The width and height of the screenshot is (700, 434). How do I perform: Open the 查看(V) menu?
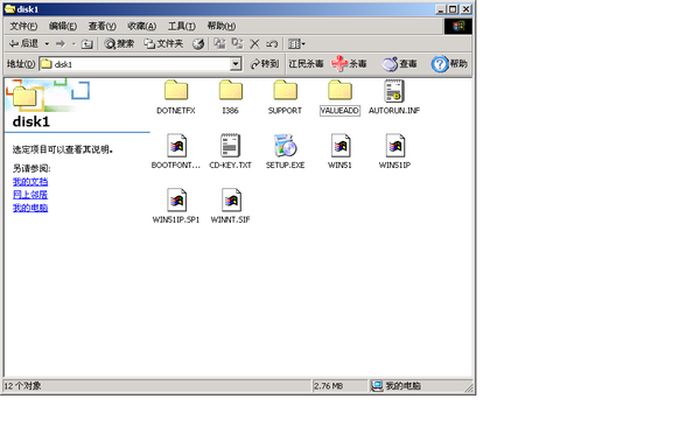pyautogui.click(x=102, y=26)
